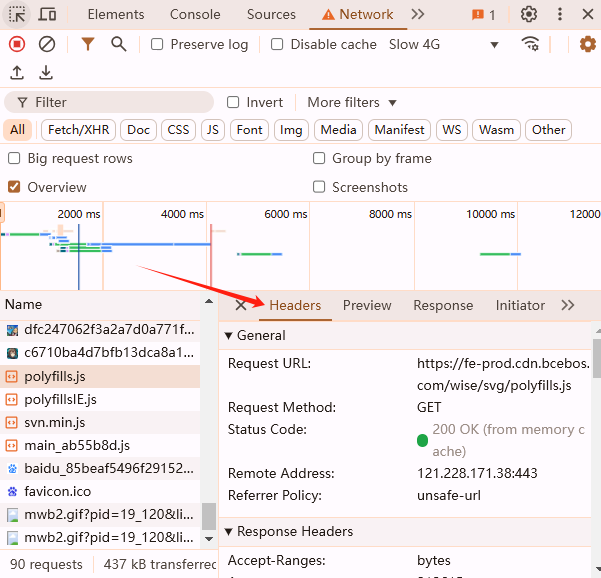Select the polyfillsIE.js request
The image size is (601, 578).
pos(100,400)
